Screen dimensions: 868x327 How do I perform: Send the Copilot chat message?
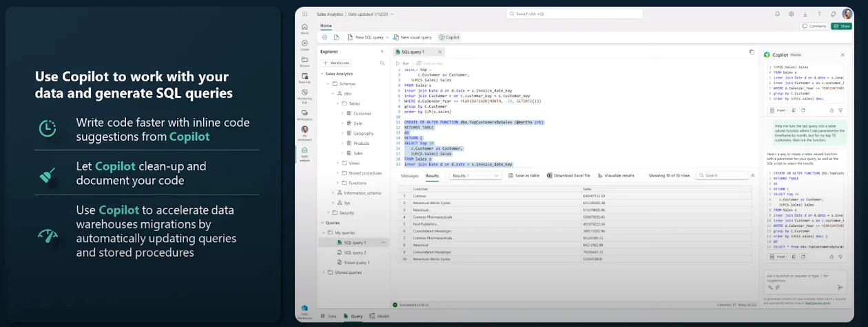point(840,287)
